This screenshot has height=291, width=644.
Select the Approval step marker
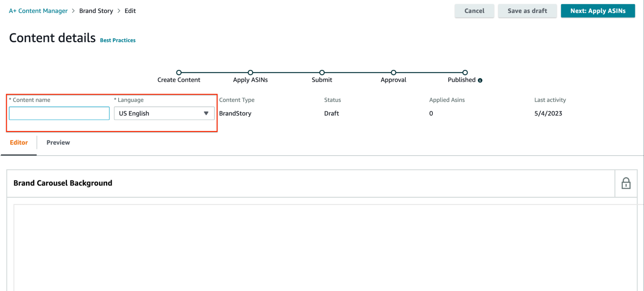pos(393,73)
